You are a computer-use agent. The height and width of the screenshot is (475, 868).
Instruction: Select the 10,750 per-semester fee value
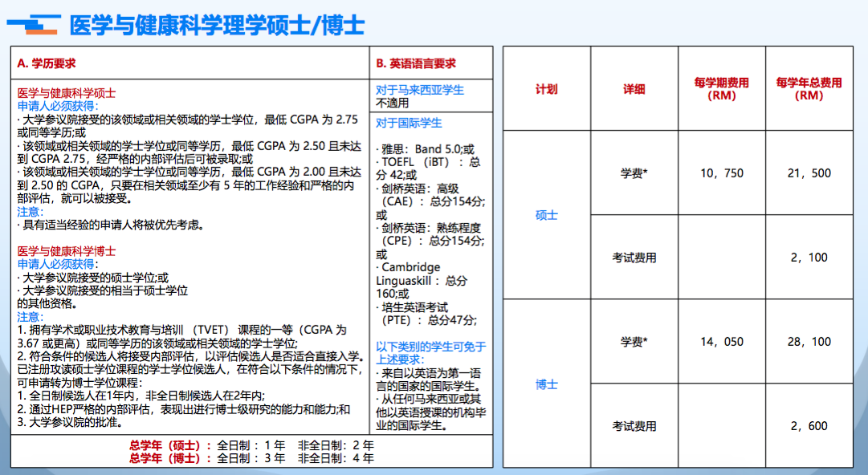point(721,173)
